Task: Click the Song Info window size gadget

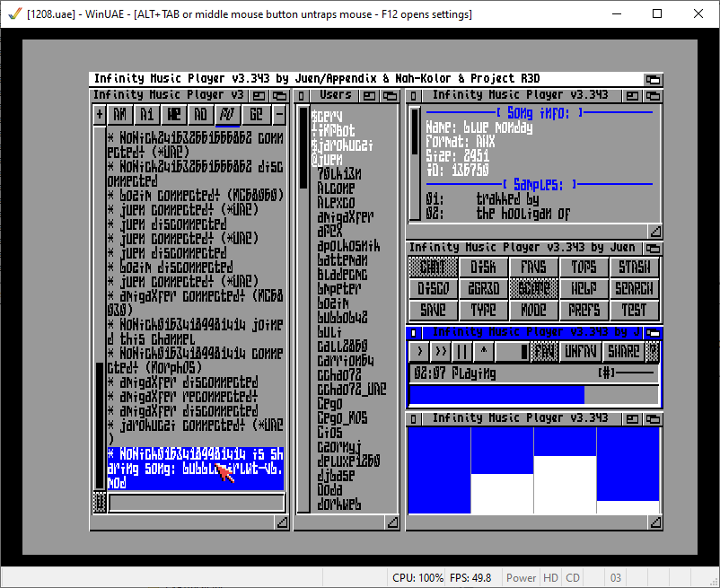Action: click(655, 232)
